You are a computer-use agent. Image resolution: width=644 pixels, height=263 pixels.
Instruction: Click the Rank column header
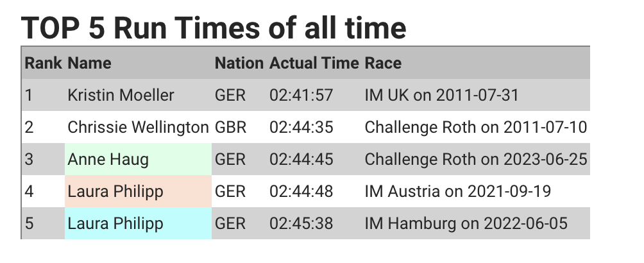(43, 63)
